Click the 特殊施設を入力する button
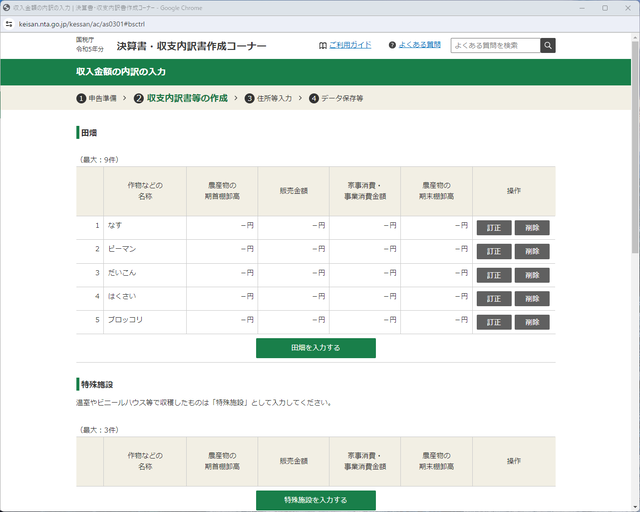The height and width of the screenshot is (512, 640). click(316, 500)
